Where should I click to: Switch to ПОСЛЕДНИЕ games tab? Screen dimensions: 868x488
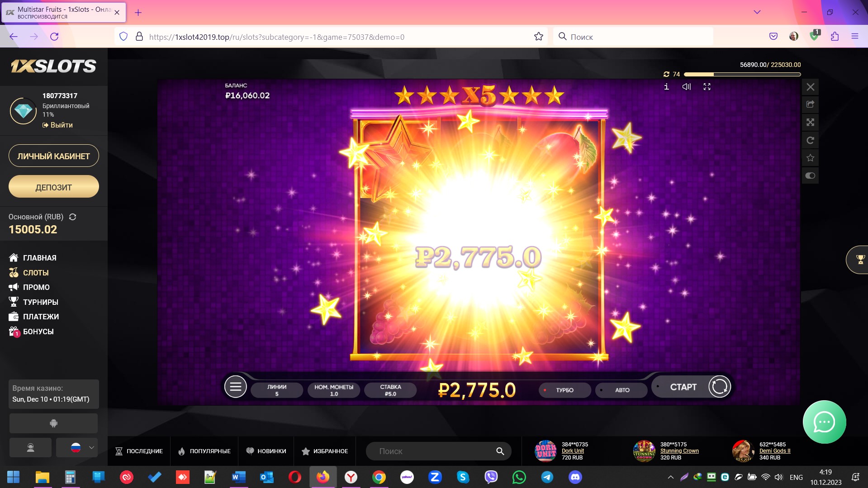[139, 451]
